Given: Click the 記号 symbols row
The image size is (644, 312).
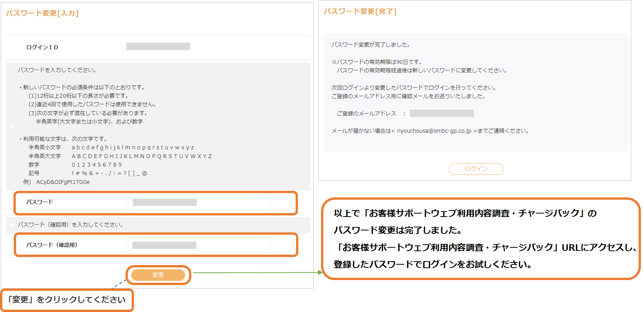Looking at the screenshot, I should coord(109,173).
